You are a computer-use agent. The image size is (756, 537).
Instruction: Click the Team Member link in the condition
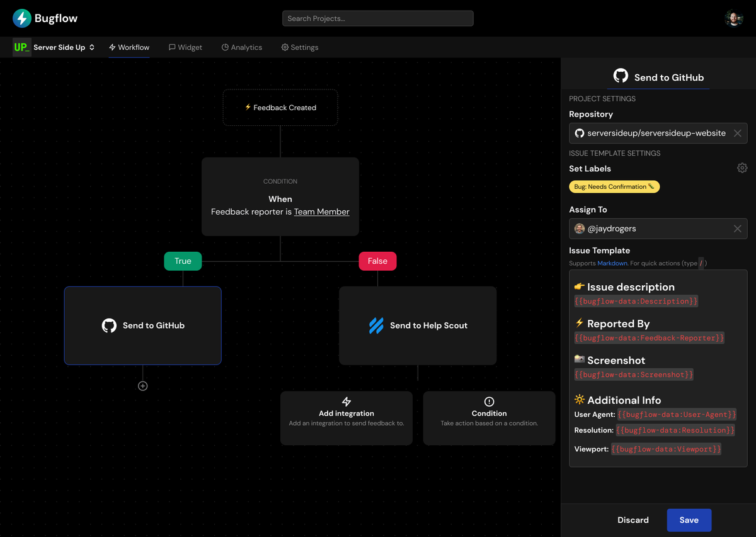[x=321, y=212]
